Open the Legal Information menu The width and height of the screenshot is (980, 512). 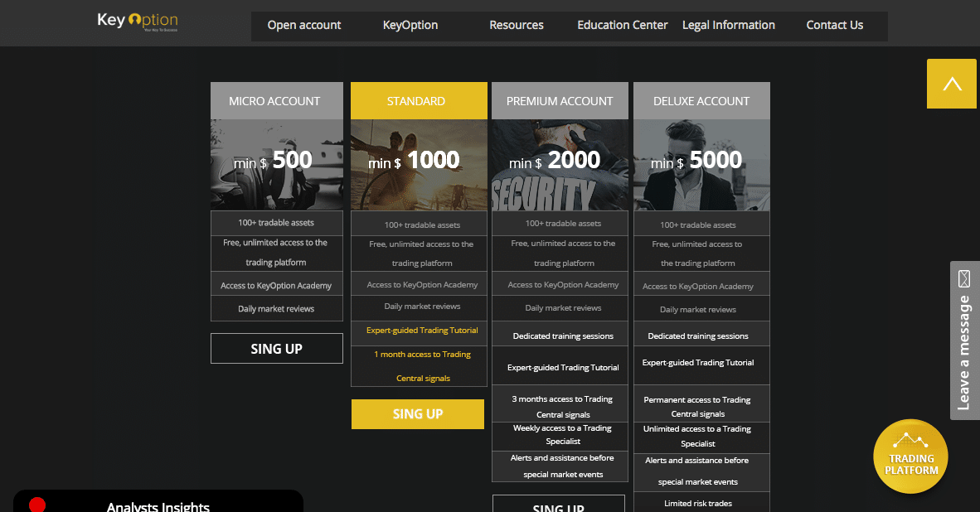tap(729, 26)
